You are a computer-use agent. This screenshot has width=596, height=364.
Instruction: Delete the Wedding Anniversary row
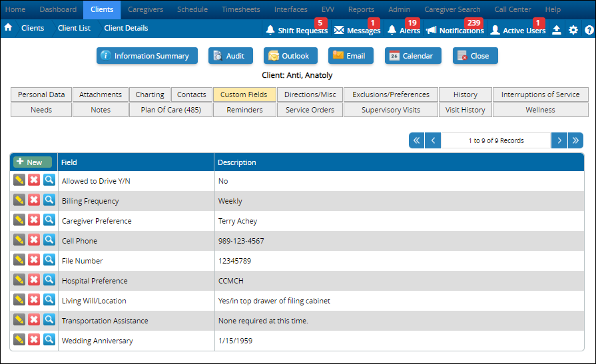tap(34, 339)
